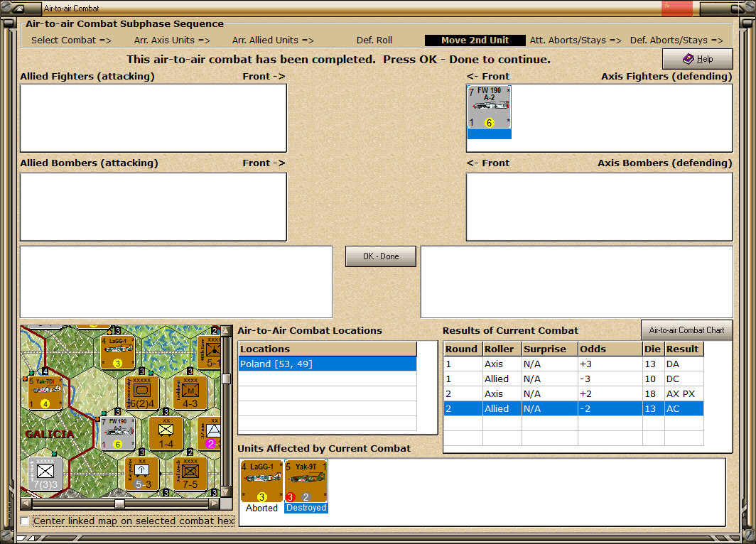Click the Result column header
This screenshot has width=756, height=544.
click(684, 349)
